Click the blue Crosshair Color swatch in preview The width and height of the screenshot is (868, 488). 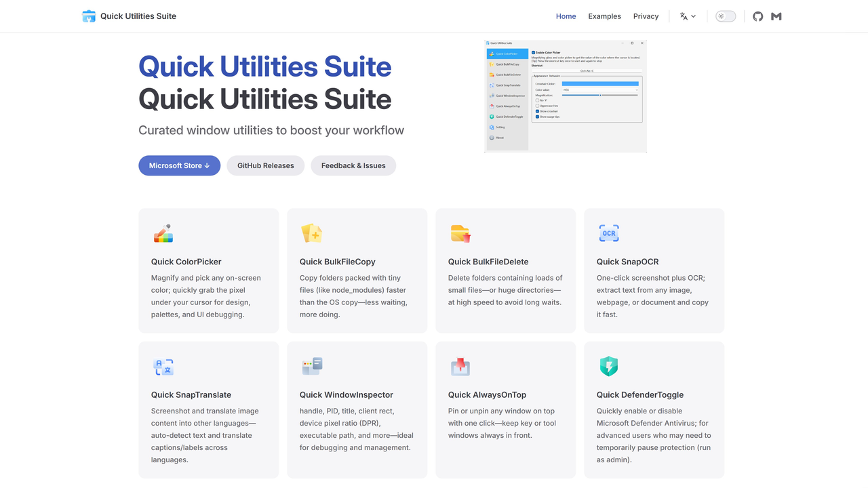pos(600,83)
